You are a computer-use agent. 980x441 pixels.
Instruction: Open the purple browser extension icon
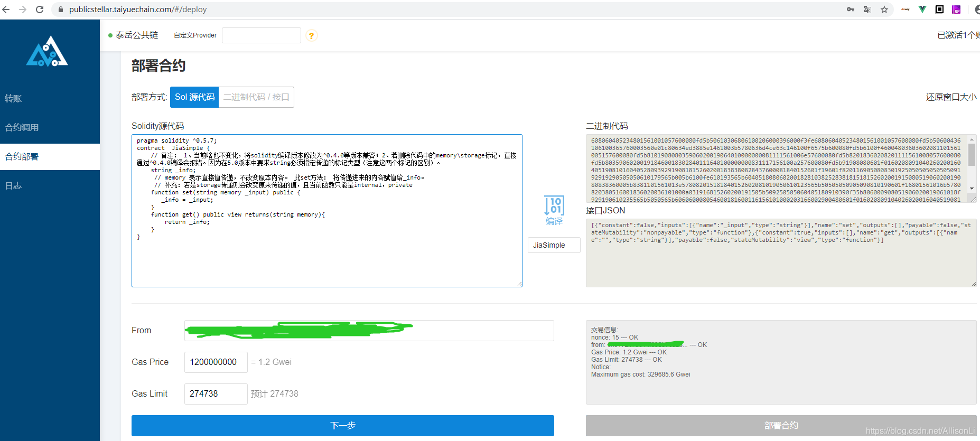coord(956,10)
